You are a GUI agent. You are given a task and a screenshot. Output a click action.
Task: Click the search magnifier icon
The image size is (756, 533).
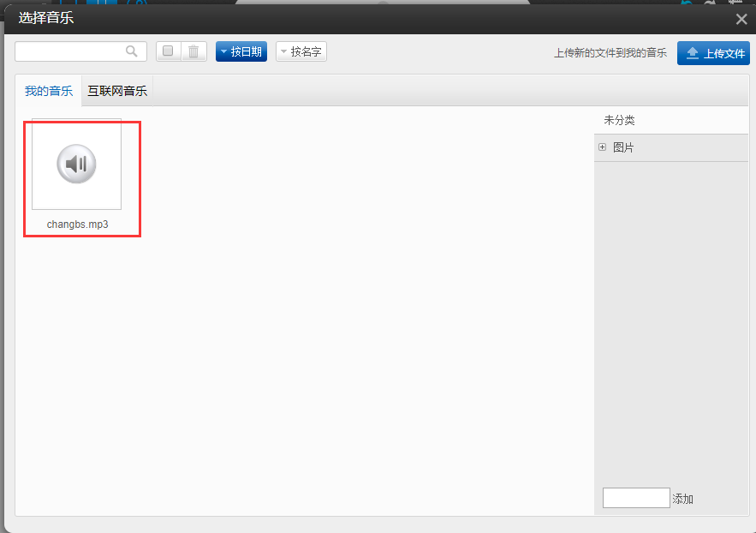(132, 51)
